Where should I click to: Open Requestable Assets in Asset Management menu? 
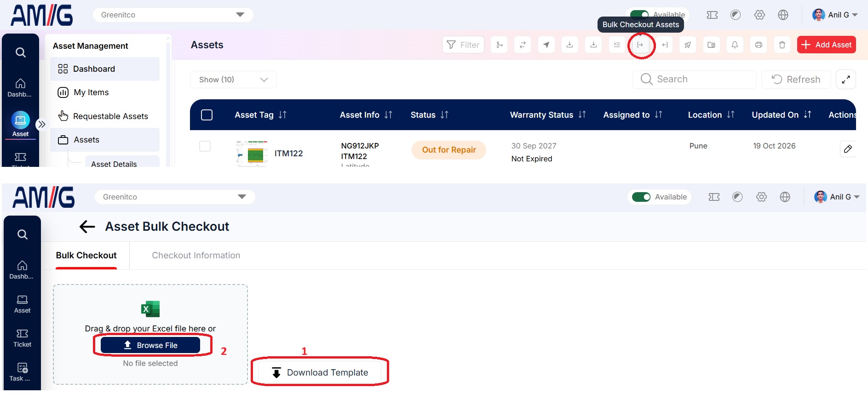coord(105,116)
